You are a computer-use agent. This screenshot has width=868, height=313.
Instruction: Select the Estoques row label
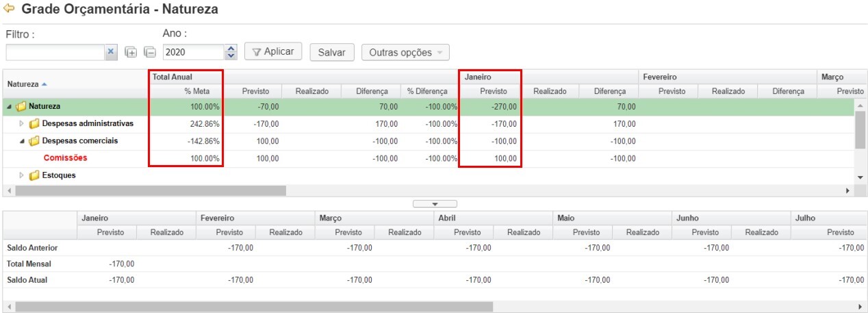coord(59,175)
